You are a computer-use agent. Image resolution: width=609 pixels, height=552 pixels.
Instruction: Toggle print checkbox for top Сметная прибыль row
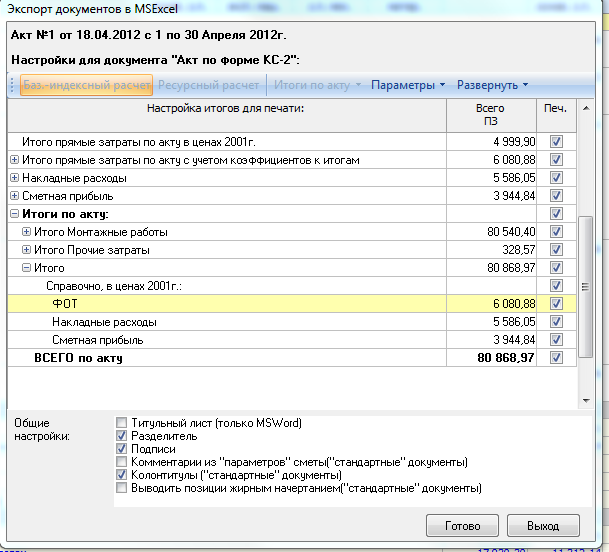point(556,195)
